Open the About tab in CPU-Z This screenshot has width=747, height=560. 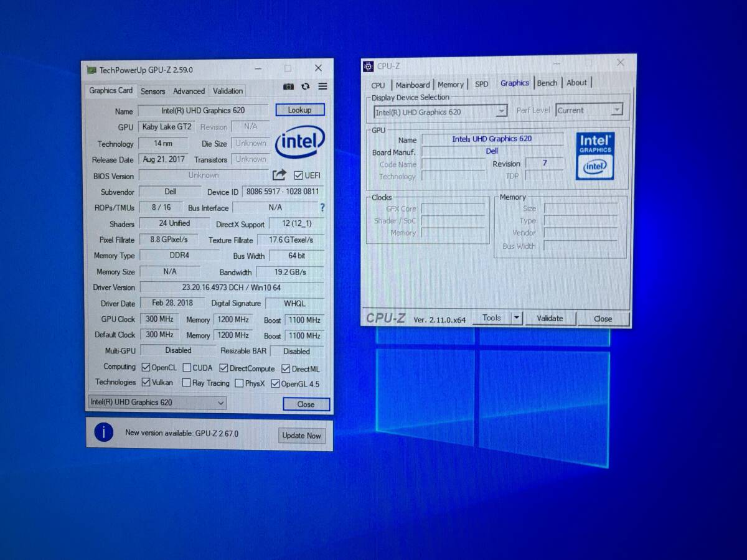coord(576,82)
